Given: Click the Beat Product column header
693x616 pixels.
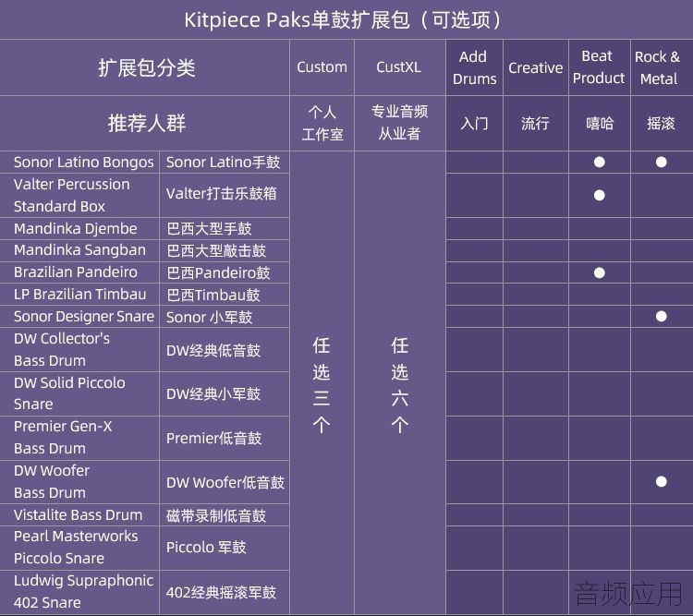Looking at the screenshot, I should [599, 67].
